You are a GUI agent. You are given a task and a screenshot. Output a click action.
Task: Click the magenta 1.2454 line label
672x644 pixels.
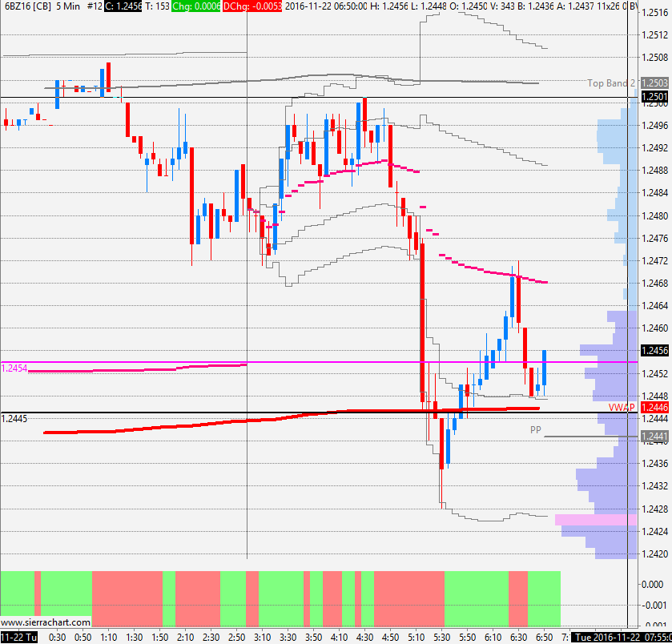pos(14,368)
